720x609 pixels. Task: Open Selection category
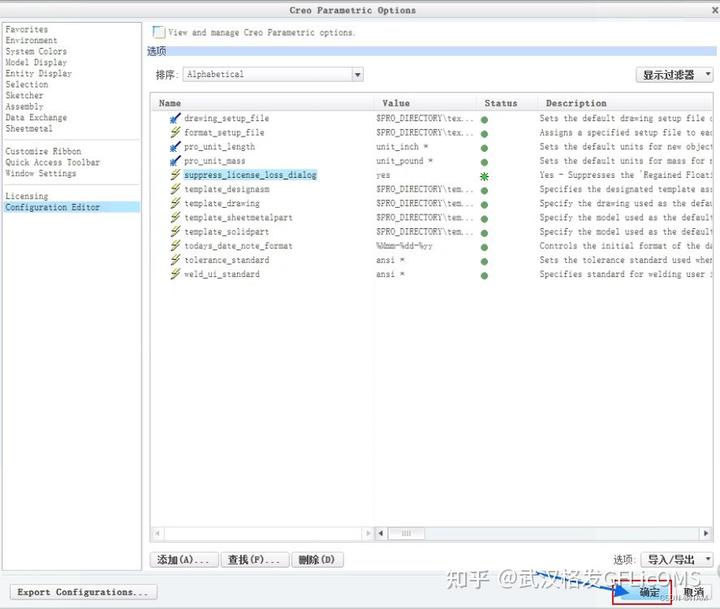[27, 85]
